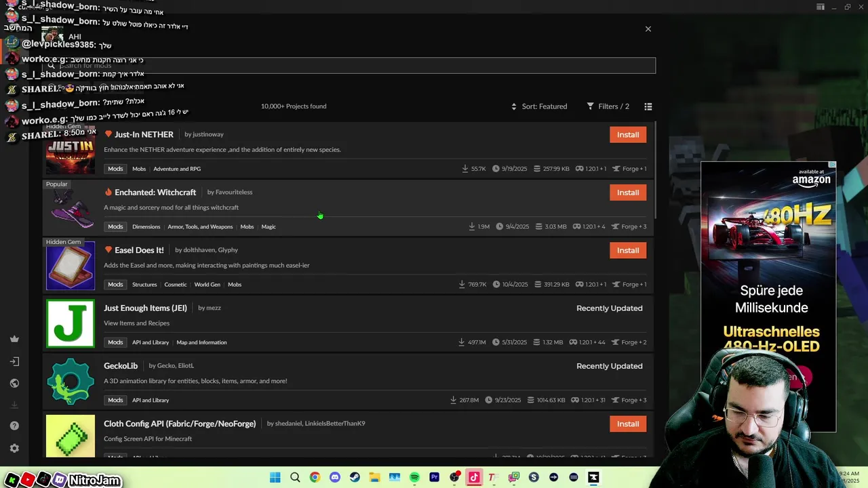Open File Explorer from taskbar
This screenshot has width=868, height=488.
click(x=374, y=478)
